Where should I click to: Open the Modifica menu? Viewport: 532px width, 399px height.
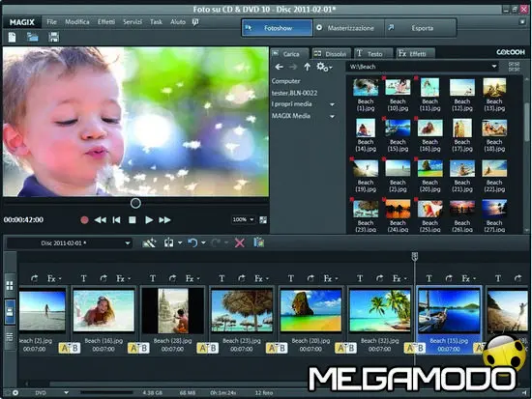tap(77, 22)
